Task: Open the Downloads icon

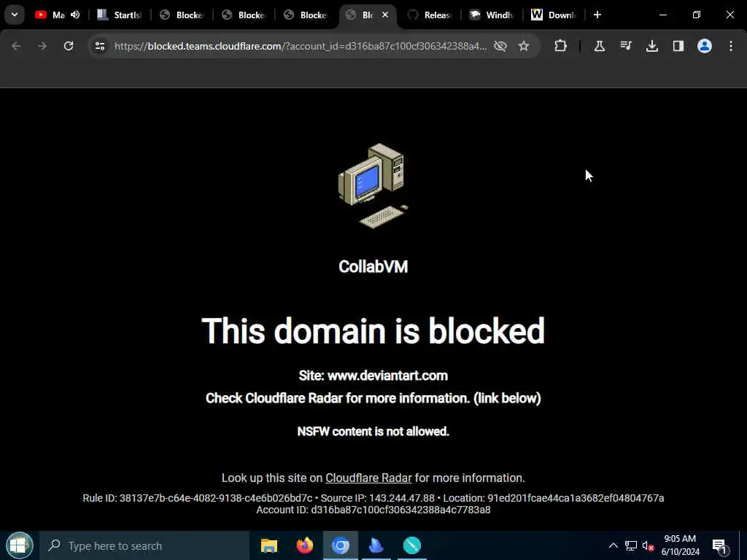Action: pyautogui.click(x=652, y=46)
